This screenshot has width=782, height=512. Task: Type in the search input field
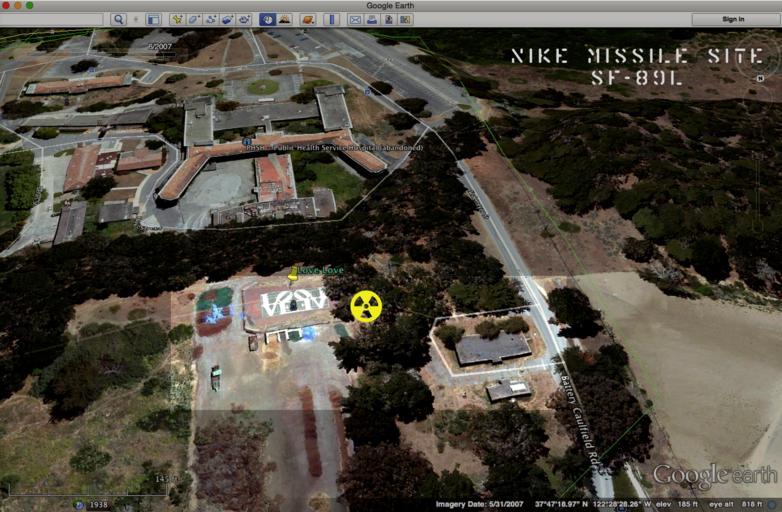point(53,19)
